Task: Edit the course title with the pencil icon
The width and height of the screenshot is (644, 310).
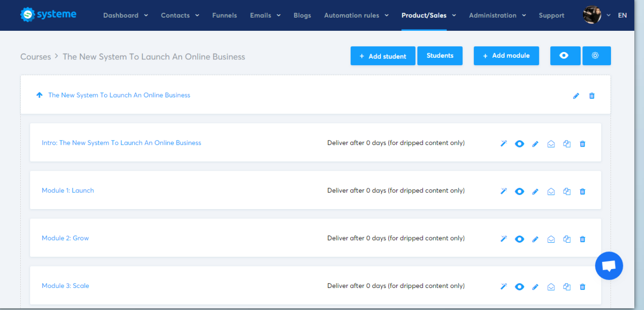Action: pos(576,96)
